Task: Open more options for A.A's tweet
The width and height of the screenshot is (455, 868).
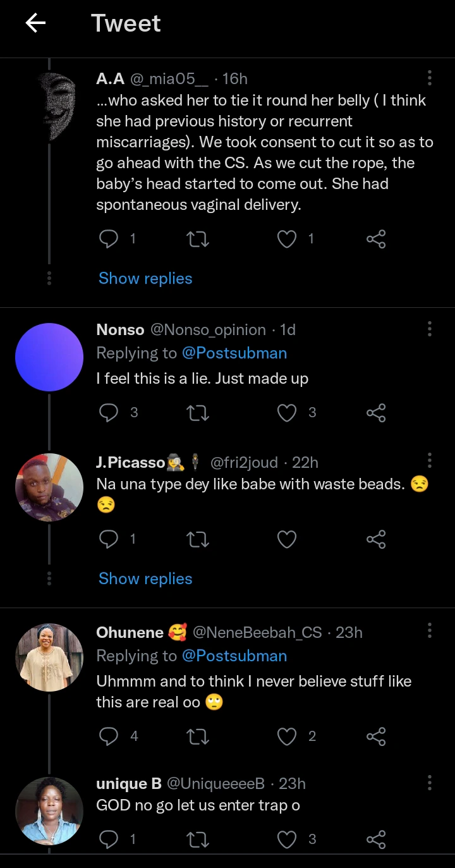Action: click(430, 78)
